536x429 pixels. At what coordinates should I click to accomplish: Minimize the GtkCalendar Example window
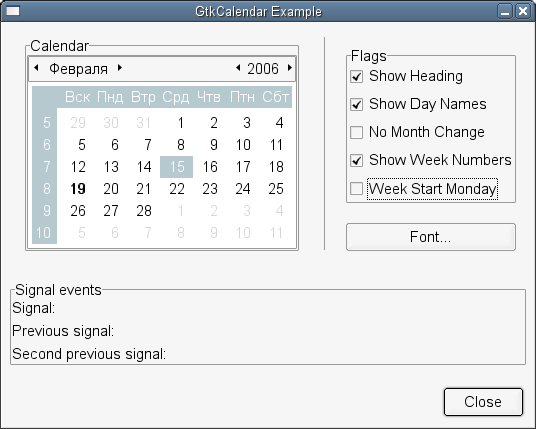[x=505, y=11]
